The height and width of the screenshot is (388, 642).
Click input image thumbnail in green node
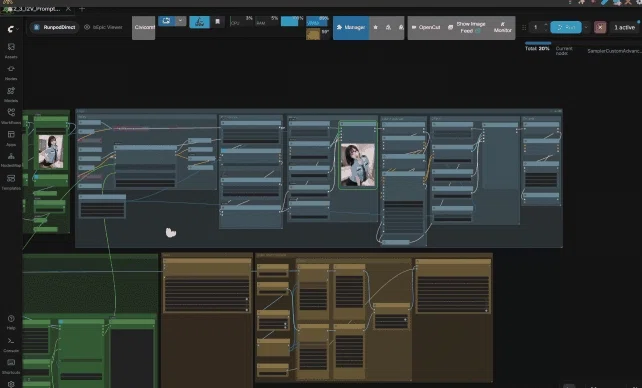point(51,151)
